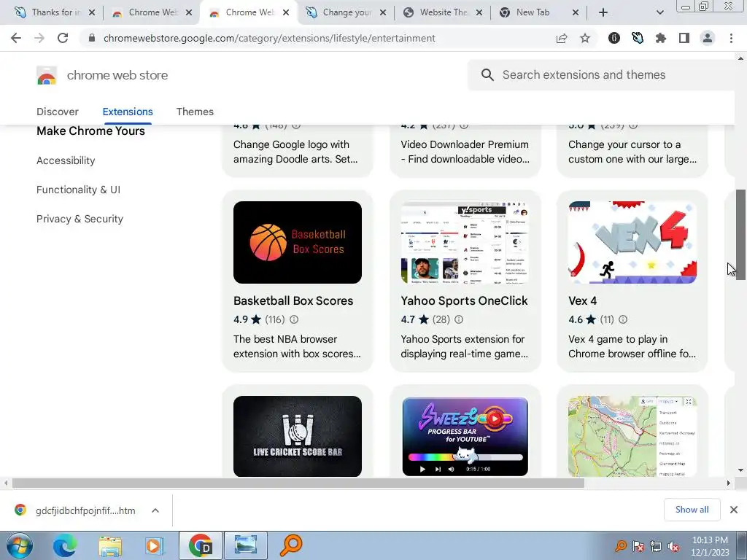The width and height of the screenshot is (747, 560).
Task: Share this page using the share icon
Action: point(562,38)
